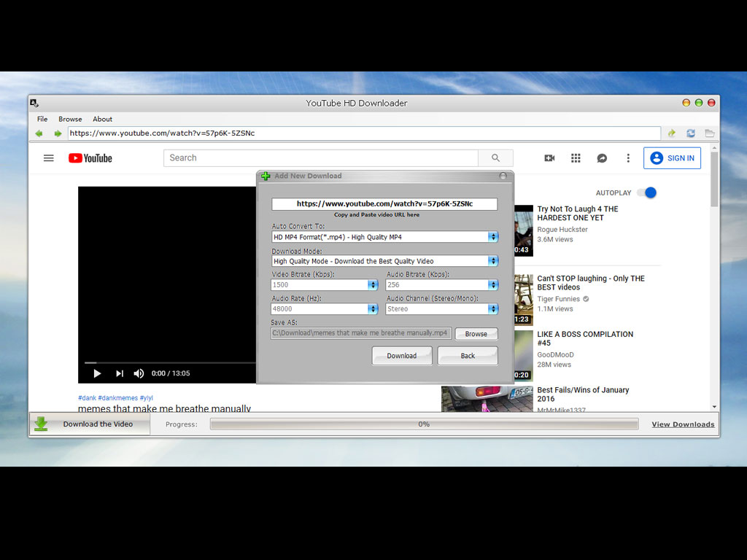
Task: Open the View Downloads link
Action: click(x=683, y=424)
